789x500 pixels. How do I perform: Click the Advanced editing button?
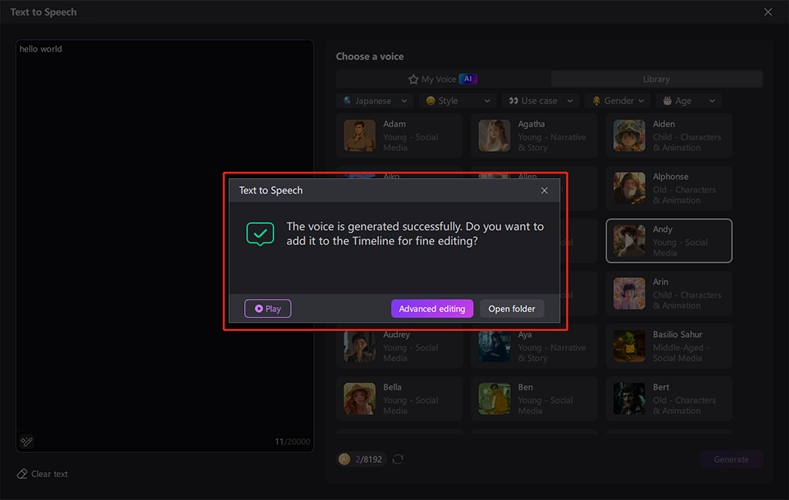pos(432,309)
